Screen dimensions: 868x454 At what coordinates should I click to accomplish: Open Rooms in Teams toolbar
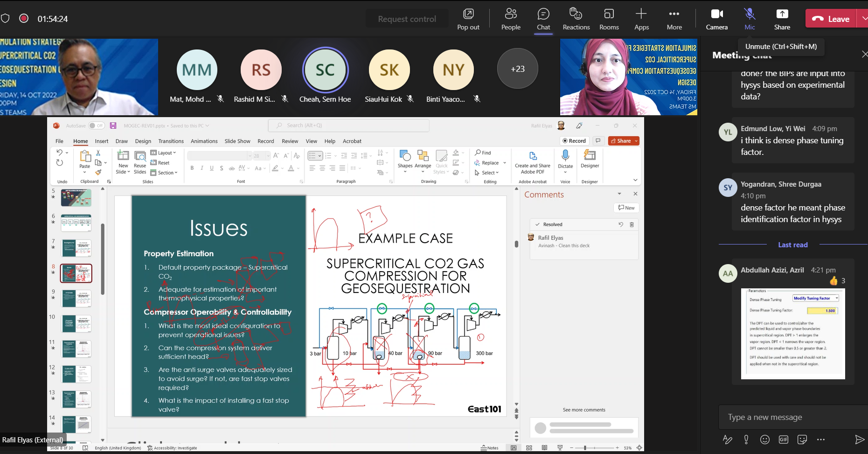pos(609,19)
